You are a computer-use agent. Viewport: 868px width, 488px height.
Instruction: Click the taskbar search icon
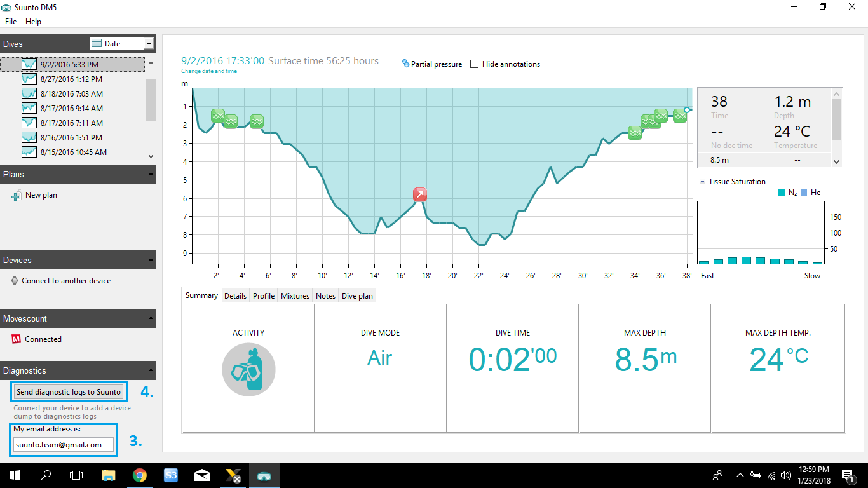pyautogui.click(x=46, y=475)
